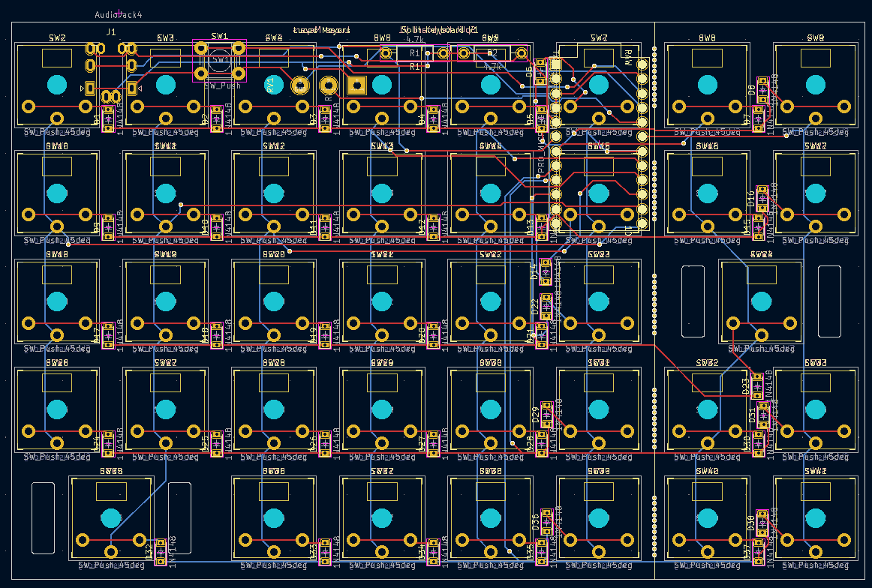Click the SW_Push label under SW1

coord(223,85)
